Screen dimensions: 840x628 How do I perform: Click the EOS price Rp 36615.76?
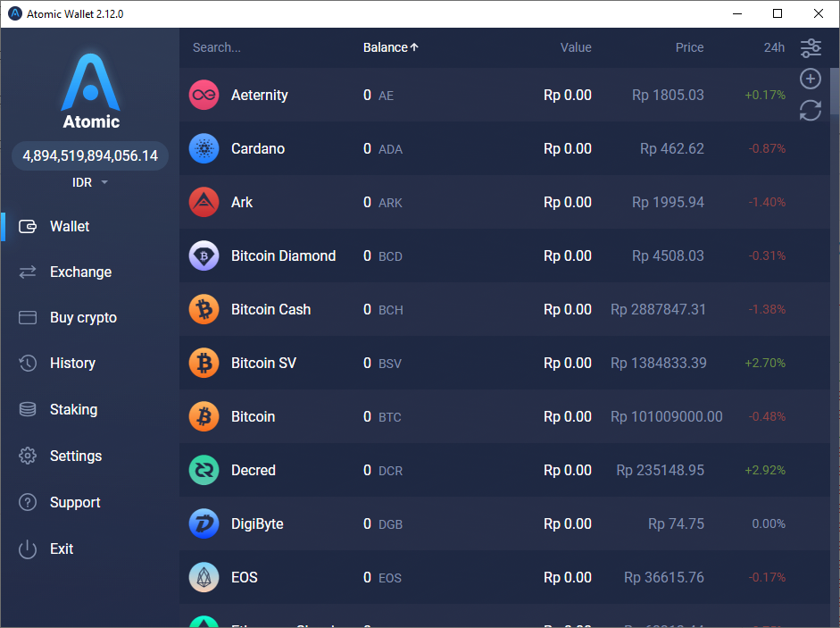664,578
